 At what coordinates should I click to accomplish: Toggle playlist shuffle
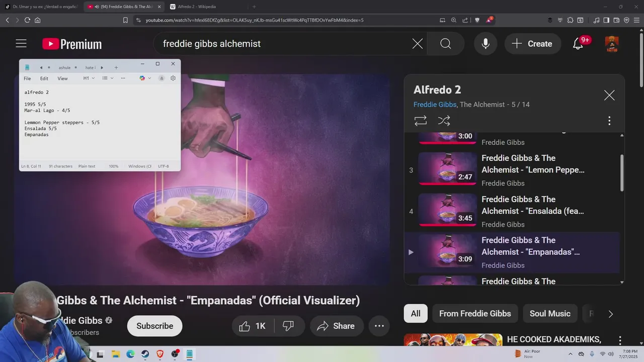point(444,121)
